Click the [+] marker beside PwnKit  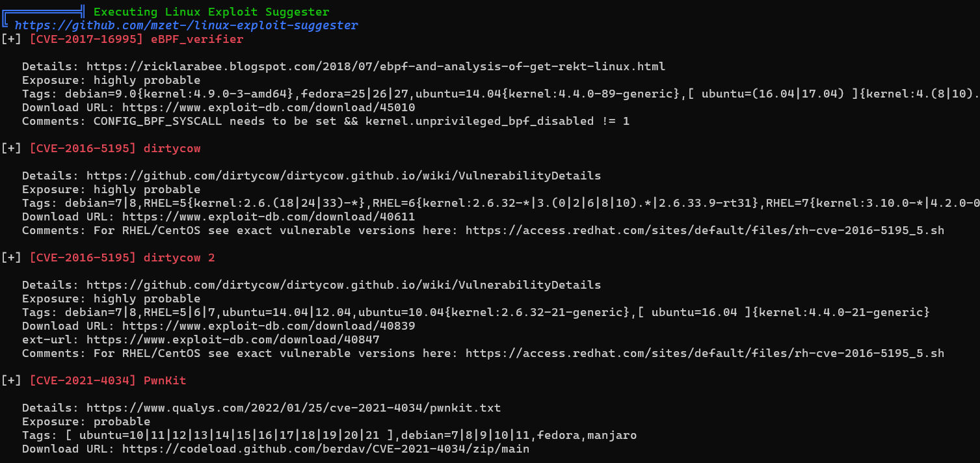click(12, 380)
